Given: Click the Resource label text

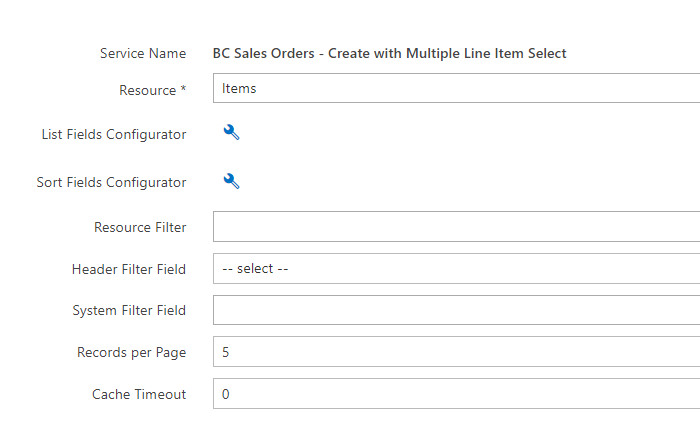Looking at the screenshot, I should pos(148,91).
